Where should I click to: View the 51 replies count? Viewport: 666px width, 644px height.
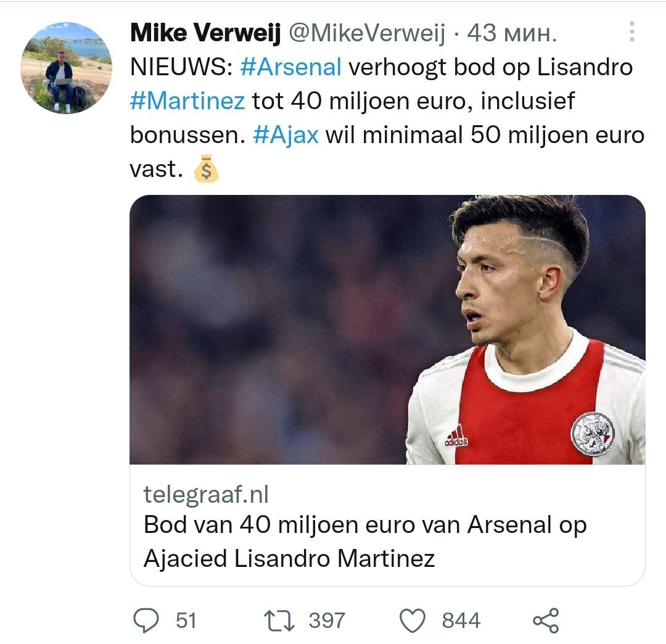point(186,620)
